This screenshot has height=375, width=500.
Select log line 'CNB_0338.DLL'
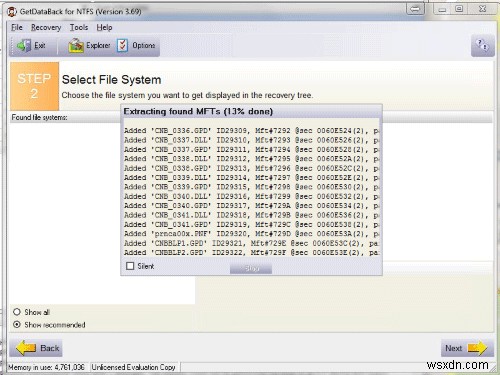click(251, 159)
